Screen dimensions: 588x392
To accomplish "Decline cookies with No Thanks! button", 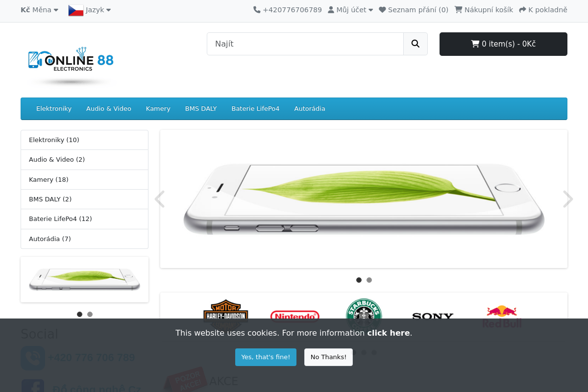I will pos(328,357).
